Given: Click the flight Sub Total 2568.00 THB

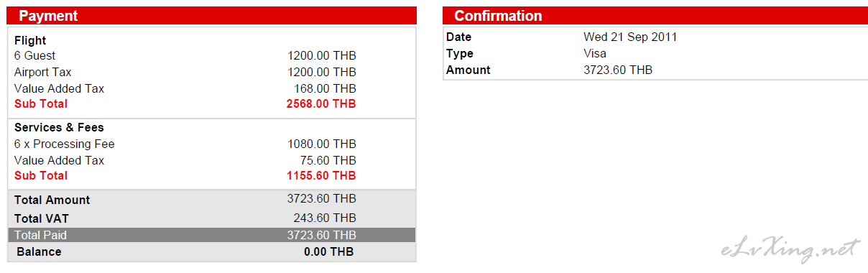Looking at the screenshot, I should pyautogui.click(x=321, y=103).
